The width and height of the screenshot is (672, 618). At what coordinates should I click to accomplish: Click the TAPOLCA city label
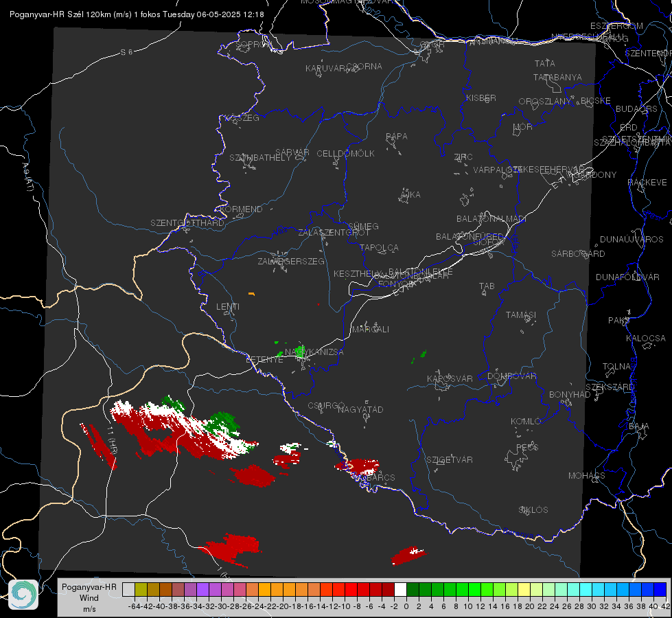click(x=379, y=247)
